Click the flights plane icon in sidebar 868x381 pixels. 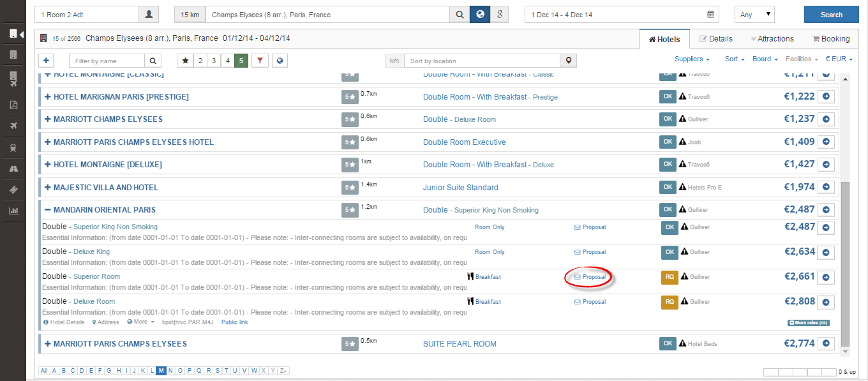(x=13, y=126)
